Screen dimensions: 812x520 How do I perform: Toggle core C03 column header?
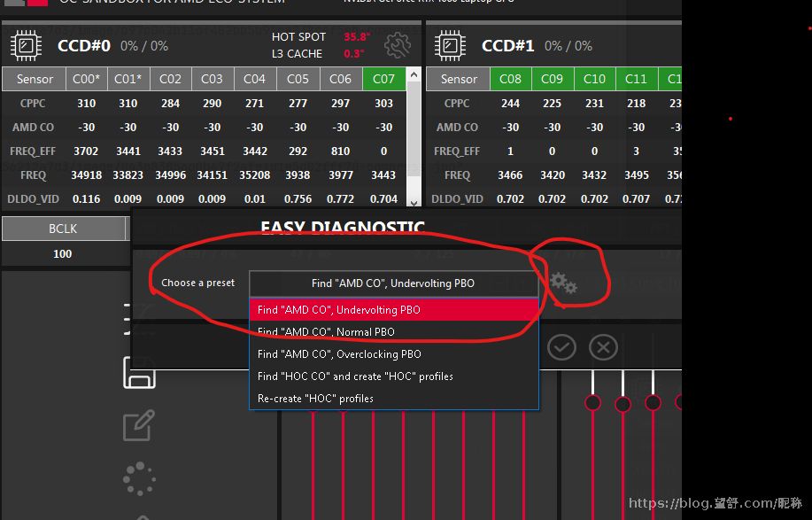(x=213, y=79)
